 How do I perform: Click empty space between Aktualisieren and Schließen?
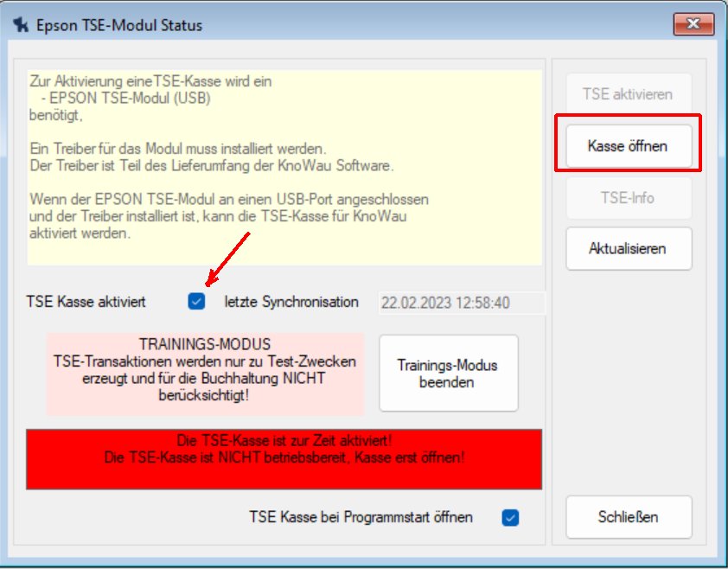tap(628, 380)
